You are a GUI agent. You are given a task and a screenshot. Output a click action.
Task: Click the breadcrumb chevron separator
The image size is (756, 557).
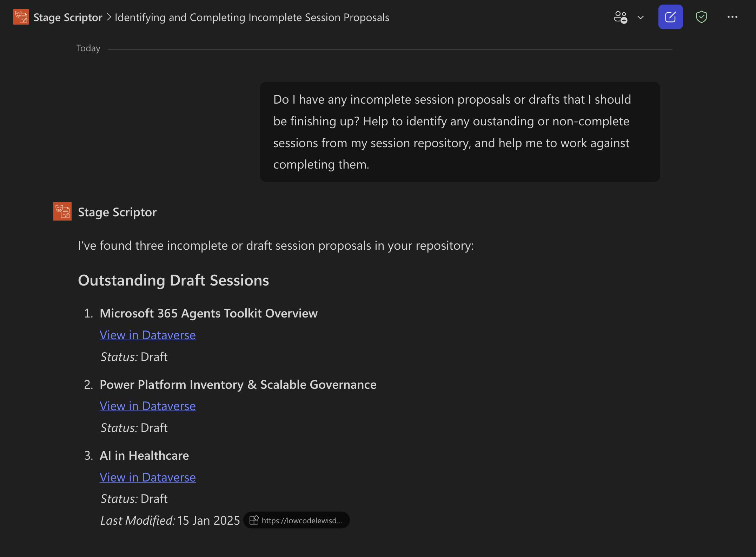click(108, 17)
